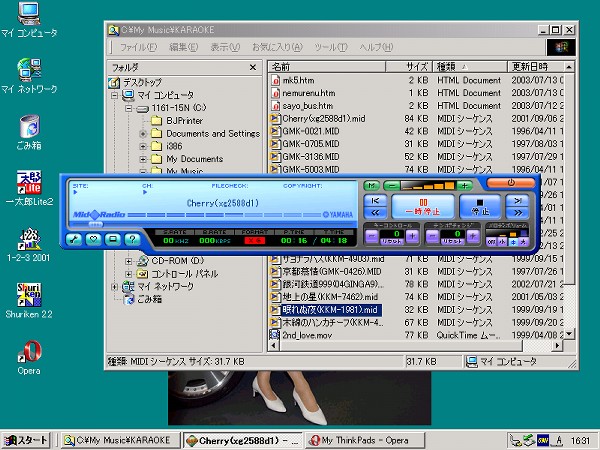Open MidRadio settings wrench icon
Screen dimensions: 600x450
click(x=73, y=240)
